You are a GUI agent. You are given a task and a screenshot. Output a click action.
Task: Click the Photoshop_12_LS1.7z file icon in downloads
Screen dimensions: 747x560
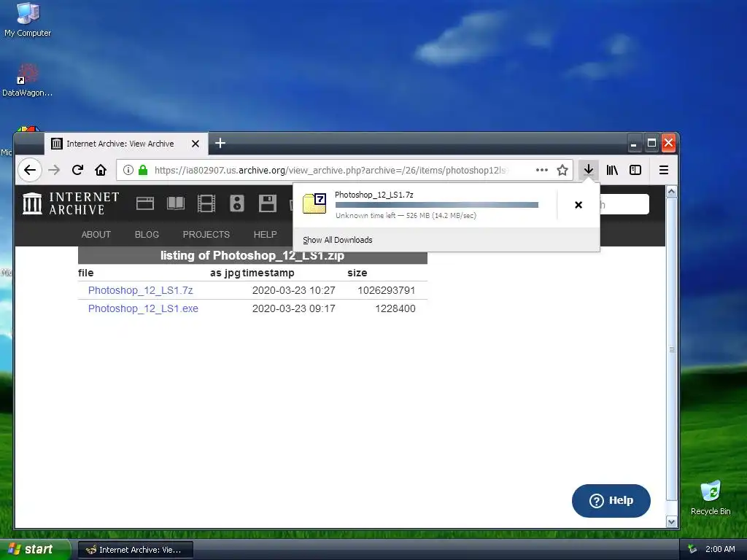pos(314,203)
